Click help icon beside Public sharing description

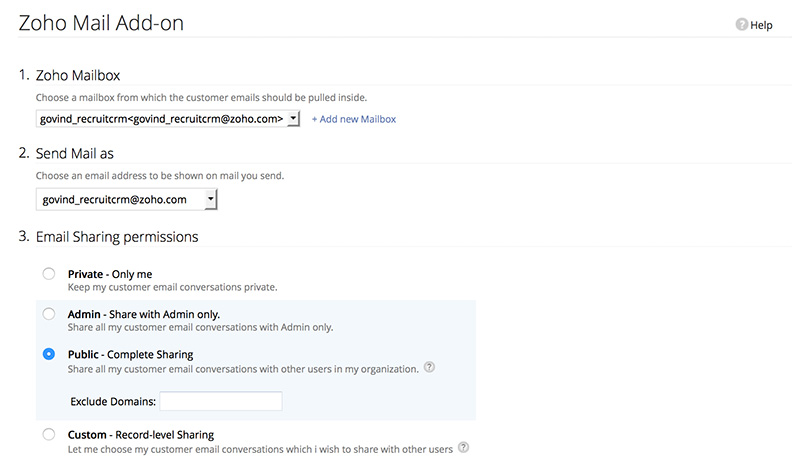point(430,368)
